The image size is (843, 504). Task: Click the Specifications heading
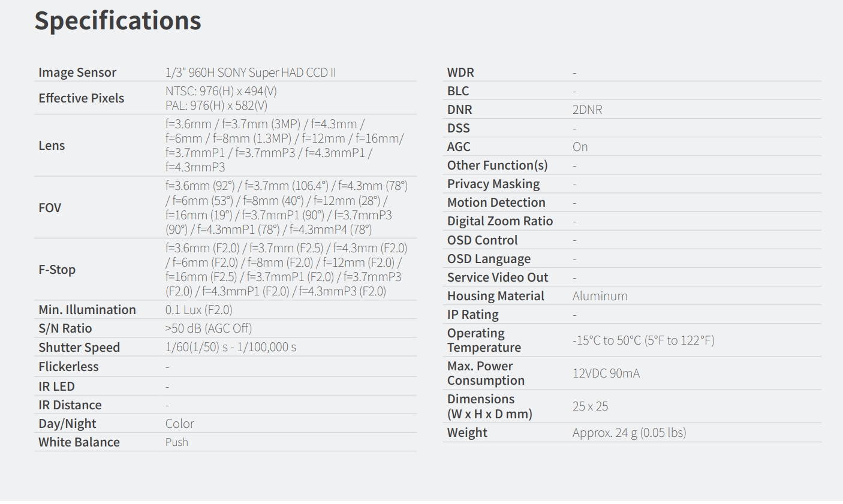tap(118, 20)
